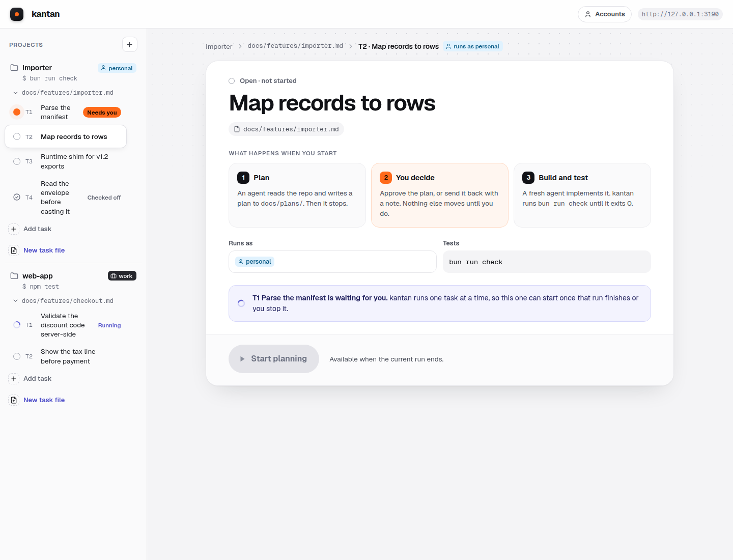Click the web-app project folder icon
The height and width of the screenshot is (560, 733).
(14, 276)
